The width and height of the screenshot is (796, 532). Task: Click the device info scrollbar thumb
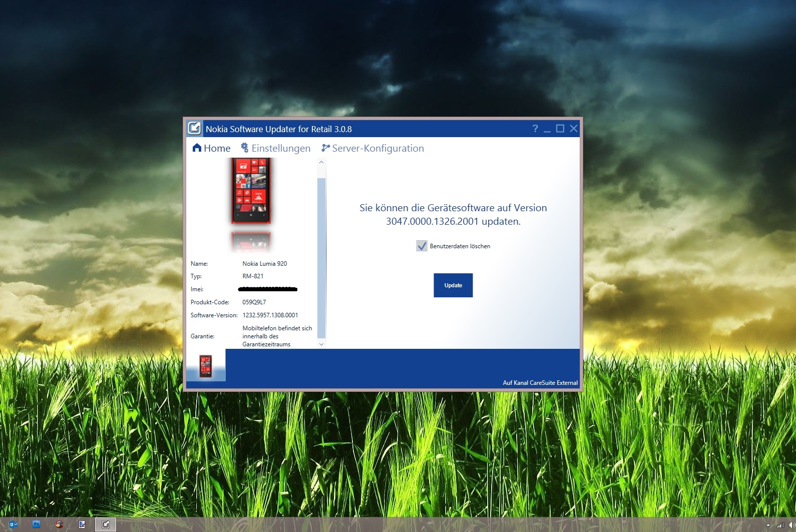click(321, 258)
